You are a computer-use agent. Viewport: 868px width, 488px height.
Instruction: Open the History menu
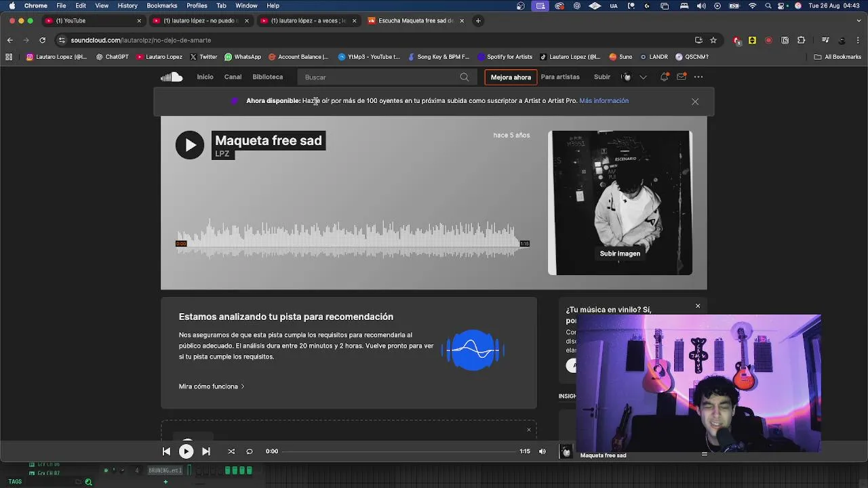pyautogui.click(x=127, y=5)
